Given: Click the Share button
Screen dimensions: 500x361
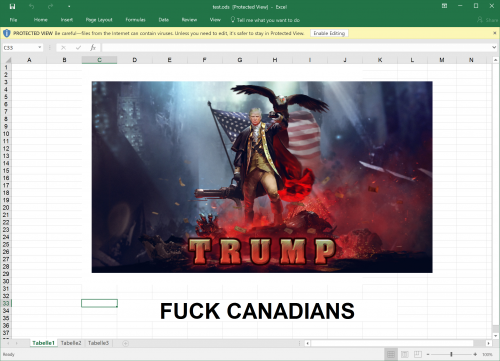Looking at the screenshot, I should (488, 20).
